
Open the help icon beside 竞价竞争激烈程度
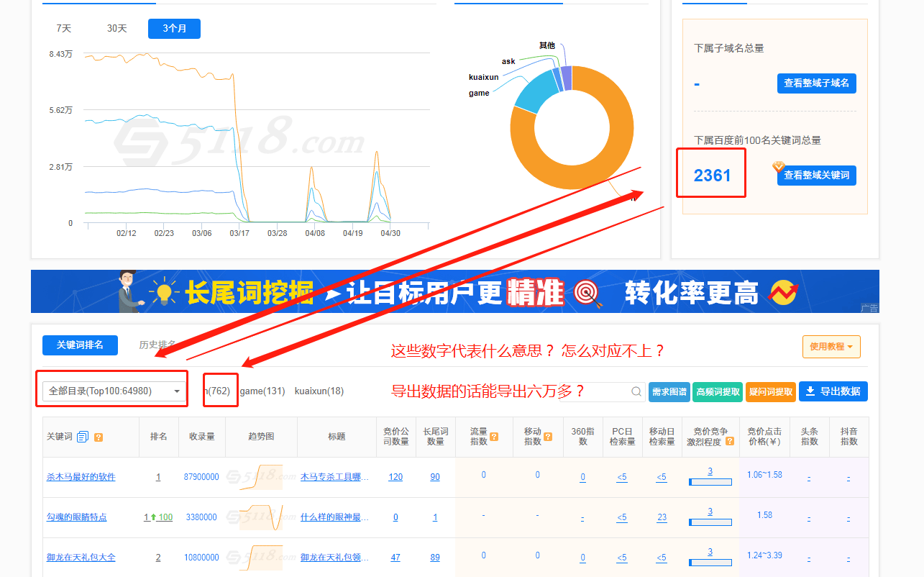(x=730, y=442)
